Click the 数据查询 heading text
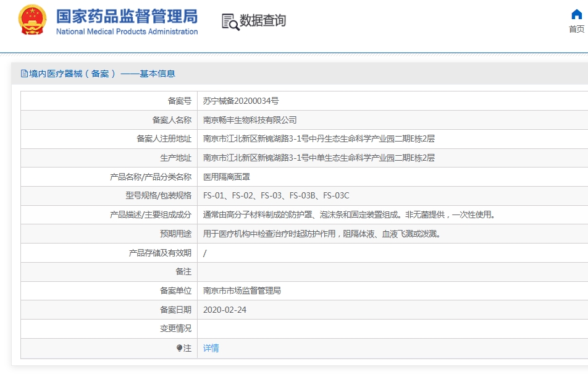The image size is (588, 382). click(x=262, y=20)
